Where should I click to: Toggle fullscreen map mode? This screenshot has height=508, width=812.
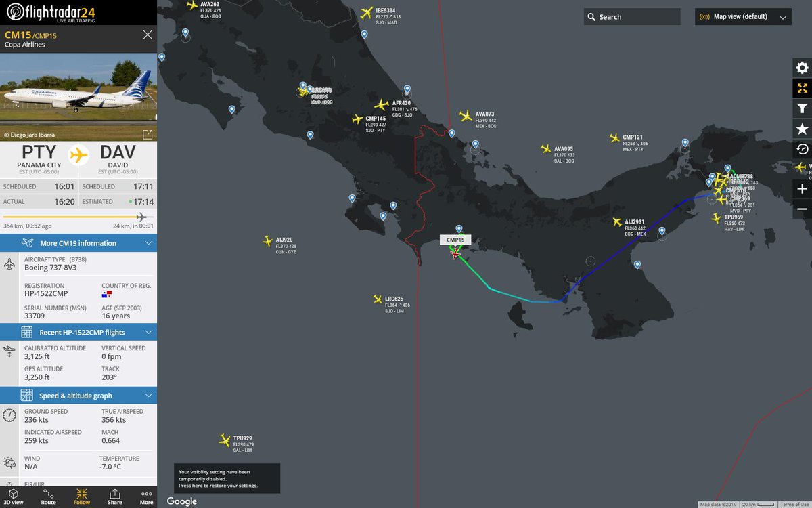[x=802, y=88]
